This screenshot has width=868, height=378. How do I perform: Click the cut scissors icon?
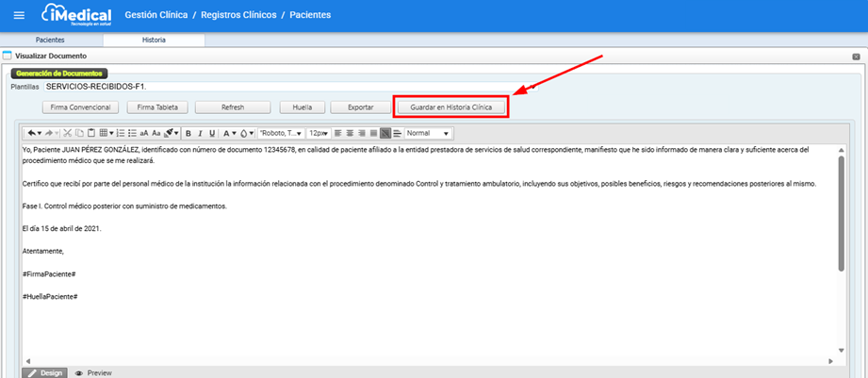68,133
